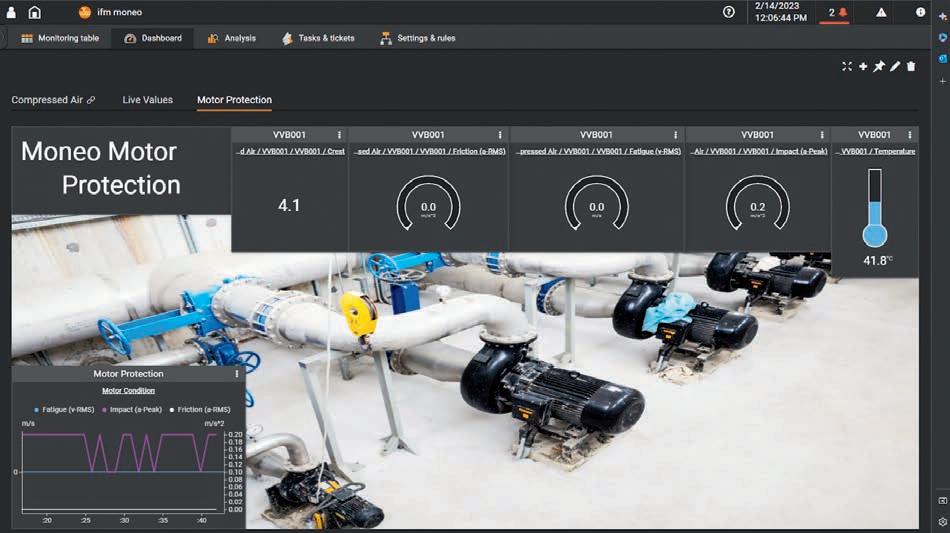The image size is (950, 533).
Task: Open Tasks & tickets tab
Action: pyautogui.click(x=319, y=38)
